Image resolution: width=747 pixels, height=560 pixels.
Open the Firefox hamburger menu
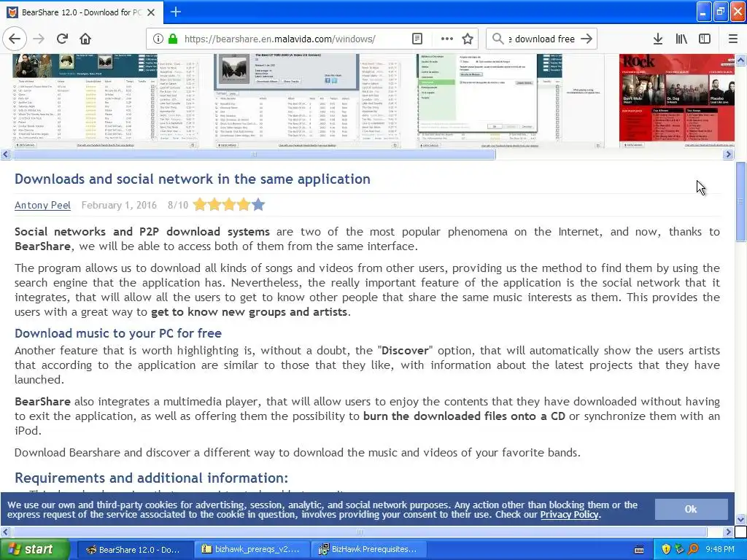point(733,39)
